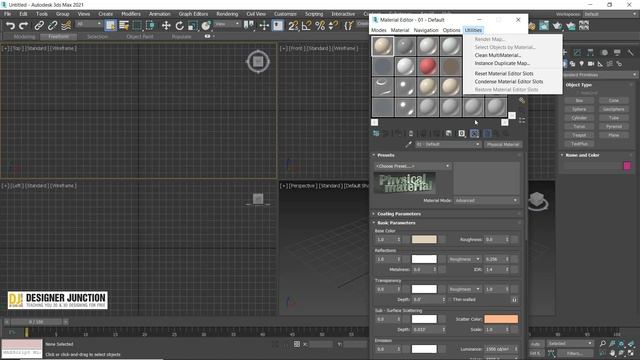Show Lights category in Create panel
The image size is (640, 360).
[582, 64]
